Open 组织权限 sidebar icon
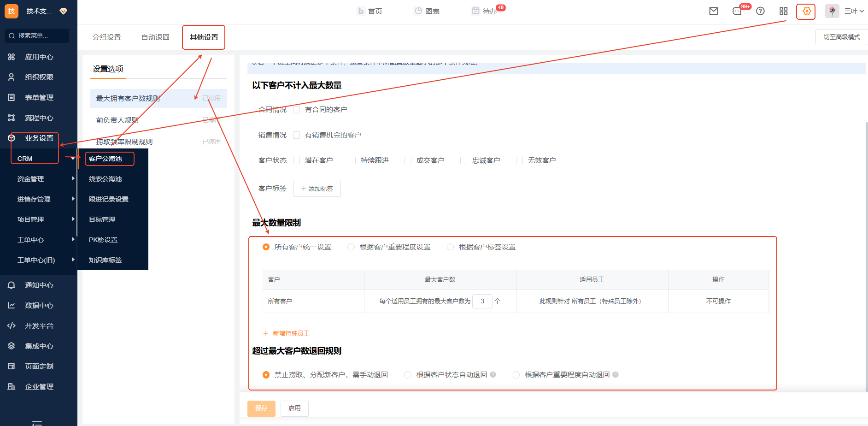 12,77
